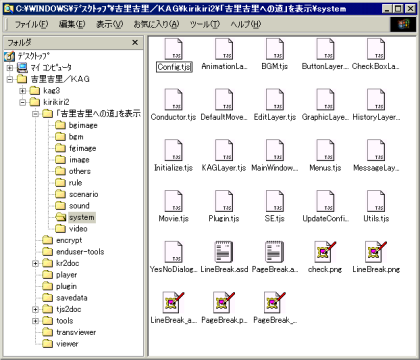The height and width of the screenshot is (360, 420).
Task: Expand the マイ コンピュータ tree node
Action: point(10,68)
